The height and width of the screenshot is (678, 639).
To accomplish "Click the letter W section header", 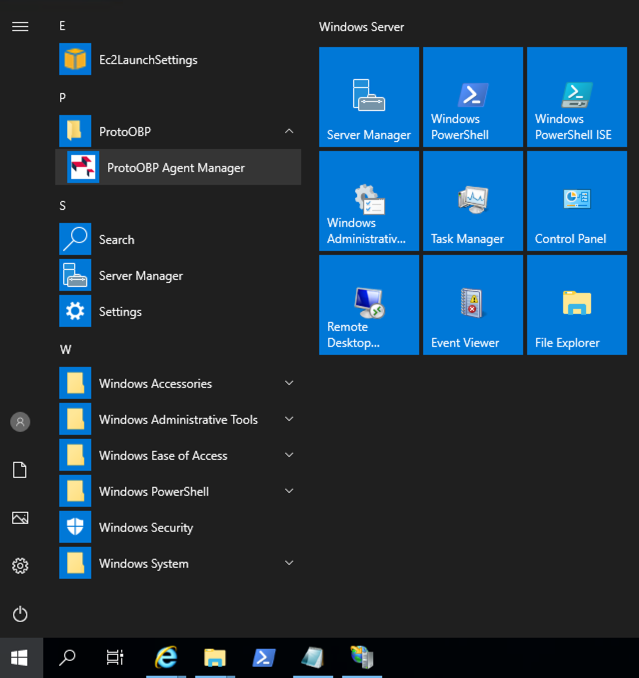I will [x=65, y=350].
